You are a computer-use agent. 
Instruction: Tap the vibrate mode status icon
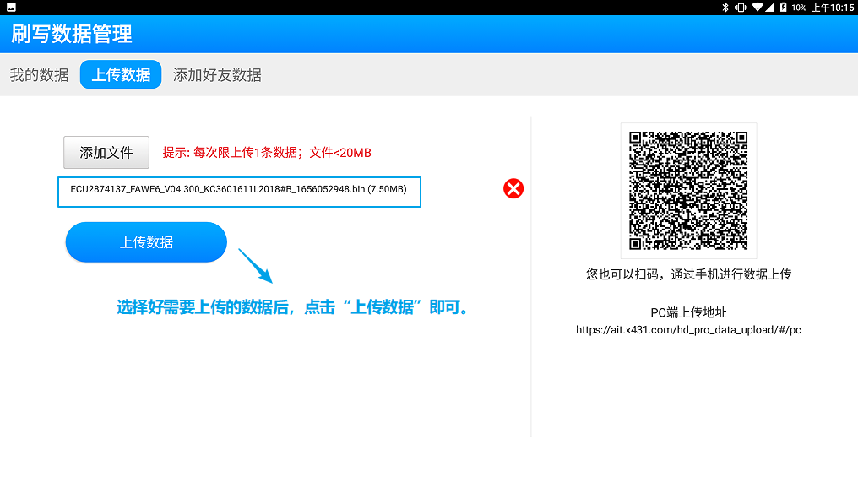741,7
